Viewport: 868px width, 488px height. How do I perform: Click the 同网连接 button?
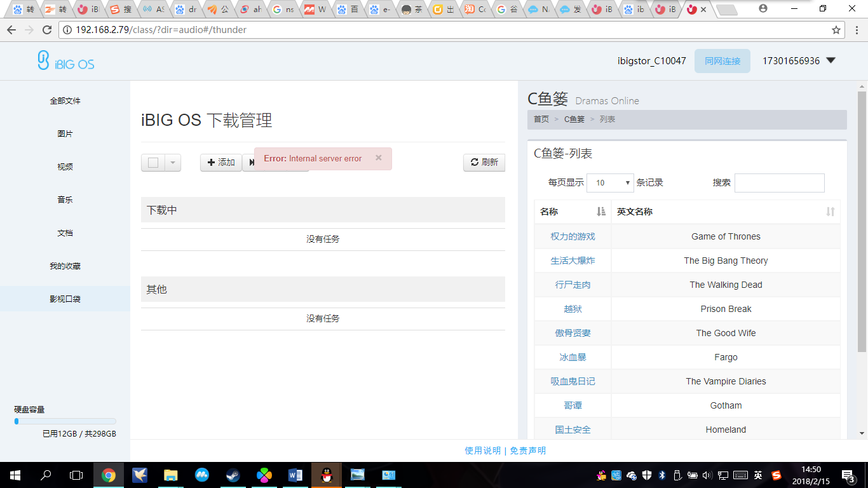click(722, 61)
